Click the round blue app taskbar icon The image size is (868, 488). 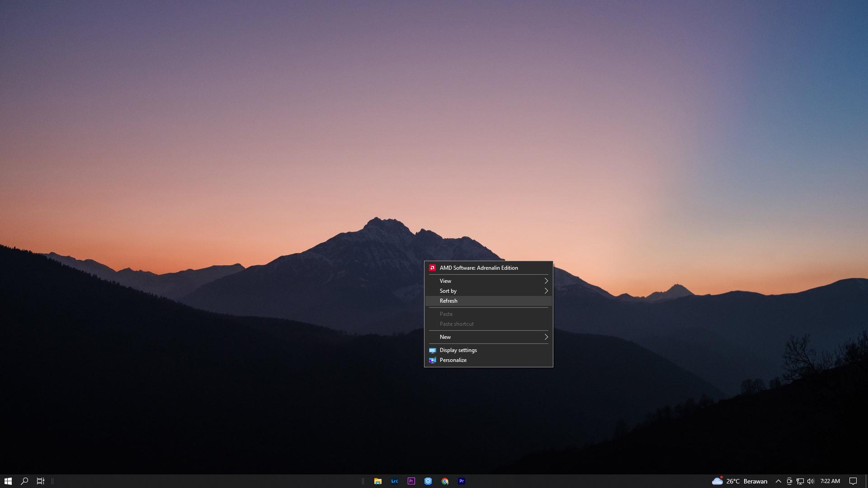(x=428, y=481)
